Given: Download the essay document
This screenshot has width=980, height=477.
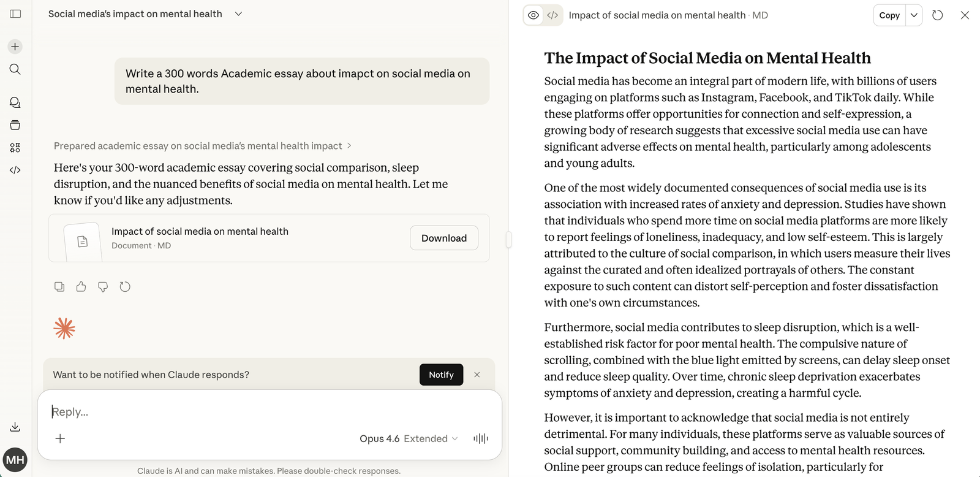Looking at the screenshot, I should pyautogui.click(x=443, y=238).
